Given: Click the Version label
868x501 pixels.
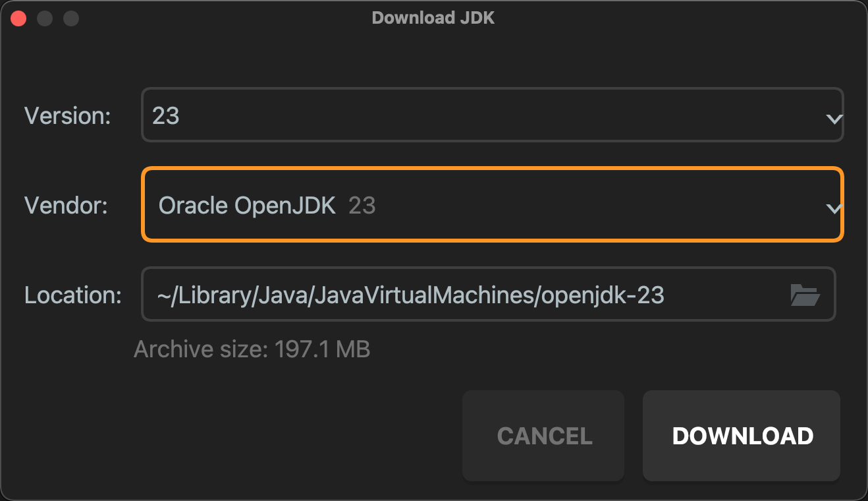Looking at the screenshot, I should point(67,116).
